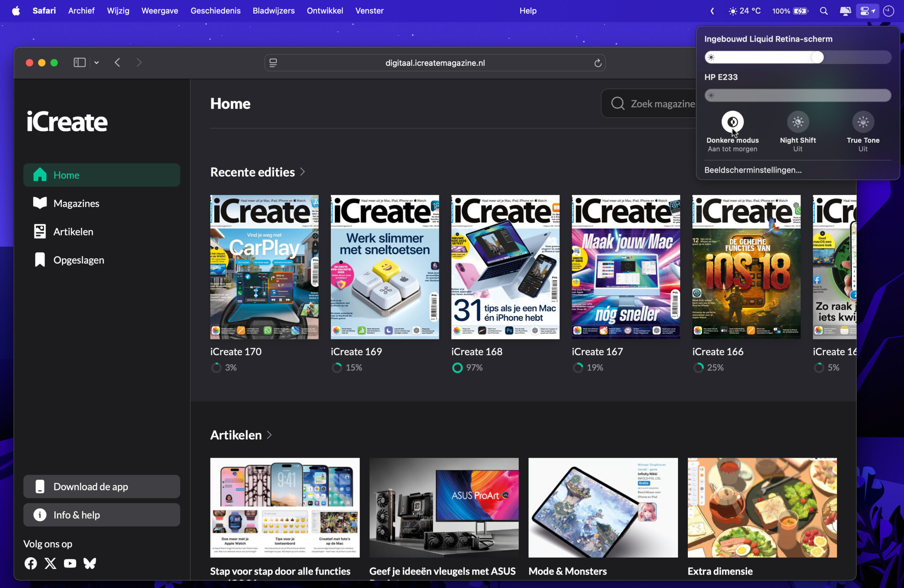Go back with Safari back arrow
The height and width of the screenshot is (588, 904).
coord(117,63)
